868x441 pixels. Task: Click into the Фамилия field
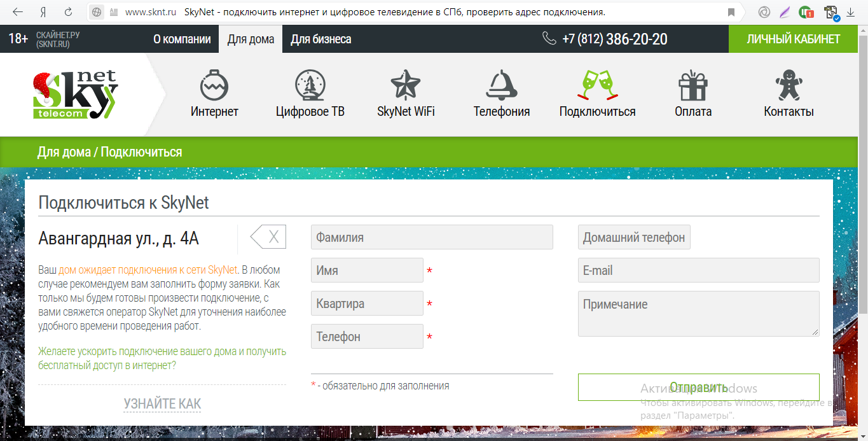[x=432, y=237]
